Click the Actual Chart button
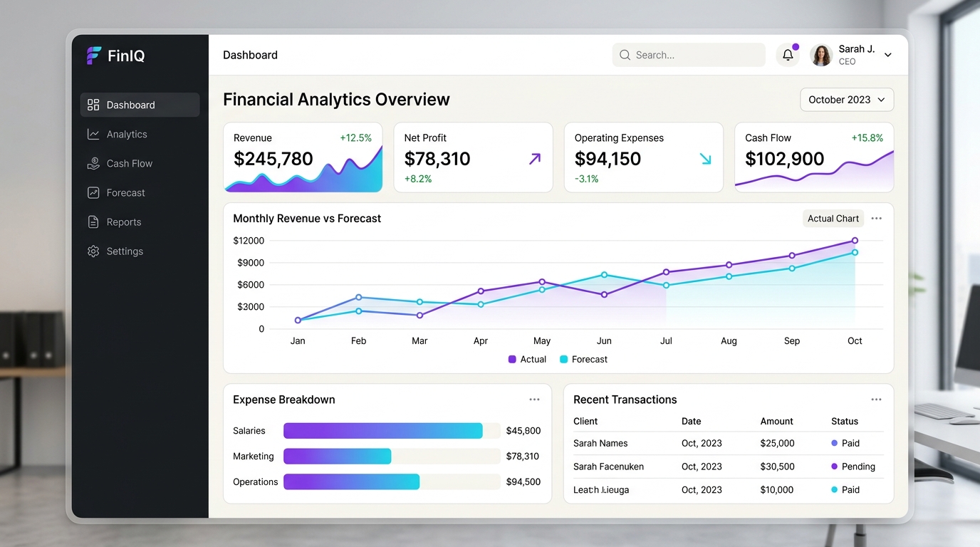 [x=833, y=219]
